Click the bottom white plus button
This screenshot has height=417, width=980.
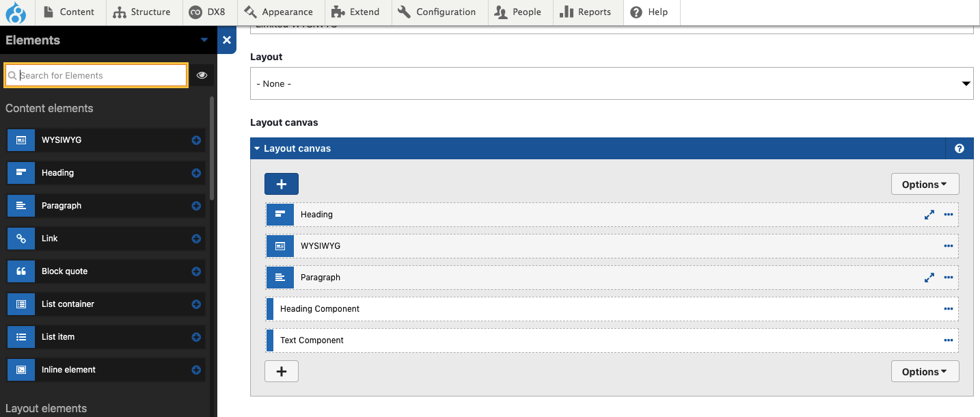[282, 371]
